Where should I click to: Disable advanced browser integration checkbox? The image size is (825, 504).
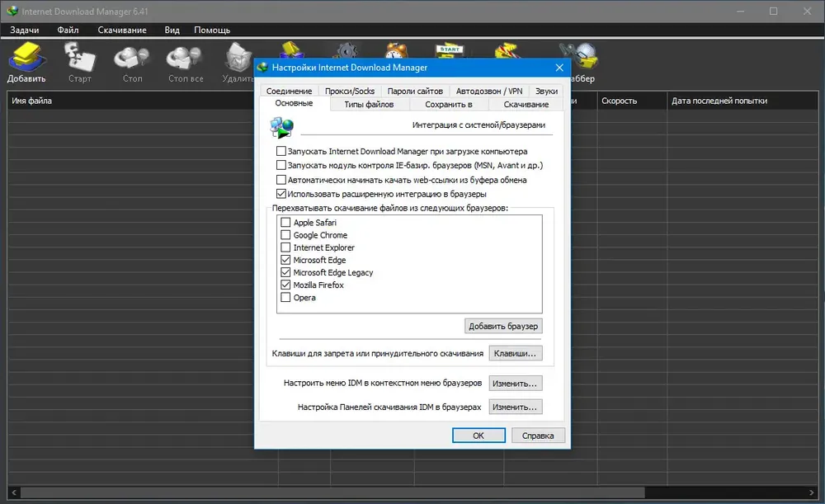pos(281,194)
